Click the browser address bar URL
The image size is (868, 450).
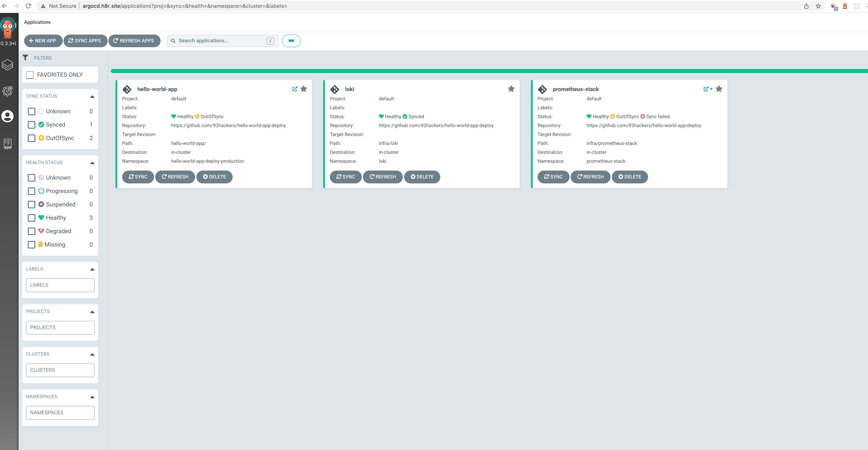[185, 6]
